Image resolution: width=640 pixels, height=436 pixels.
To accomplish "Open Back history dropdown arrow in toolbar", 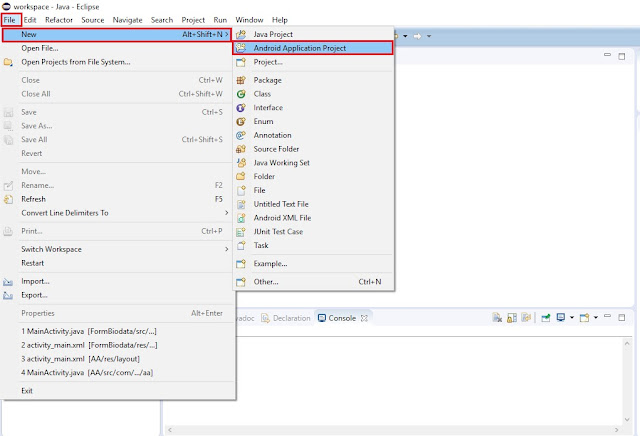I will (x=405, y=36).
